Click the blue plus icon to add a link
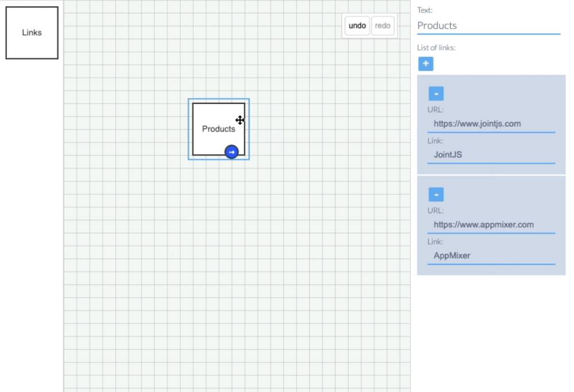574x392 pixels. pos(425,64)
